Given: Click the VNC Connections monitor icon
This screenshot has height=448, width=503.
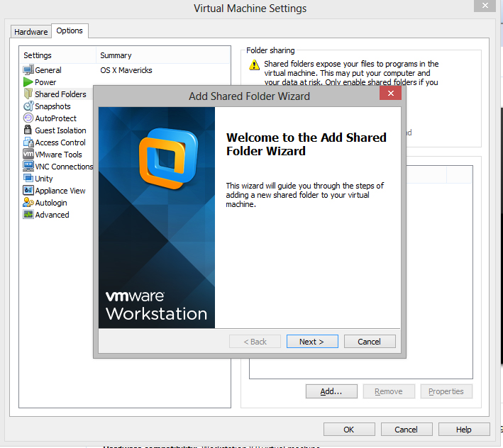Looking at the screenshot, I should point(28,166).
